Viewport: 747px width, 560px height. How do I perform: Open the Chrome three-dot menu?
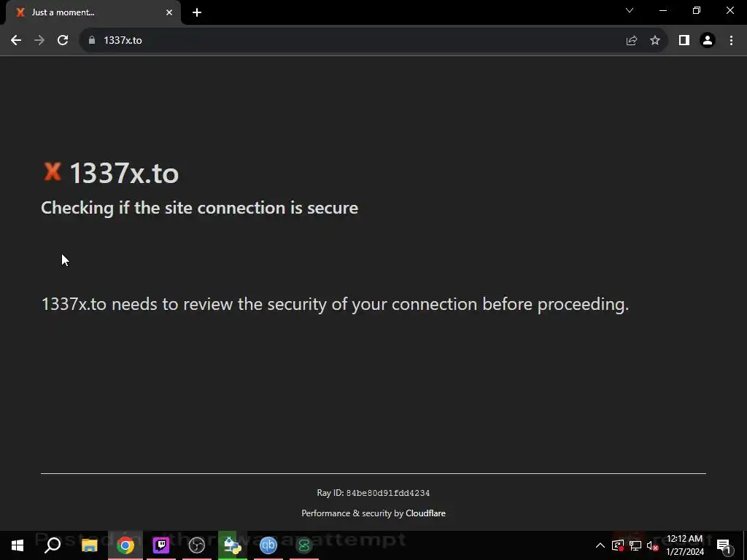pos(731,41)
